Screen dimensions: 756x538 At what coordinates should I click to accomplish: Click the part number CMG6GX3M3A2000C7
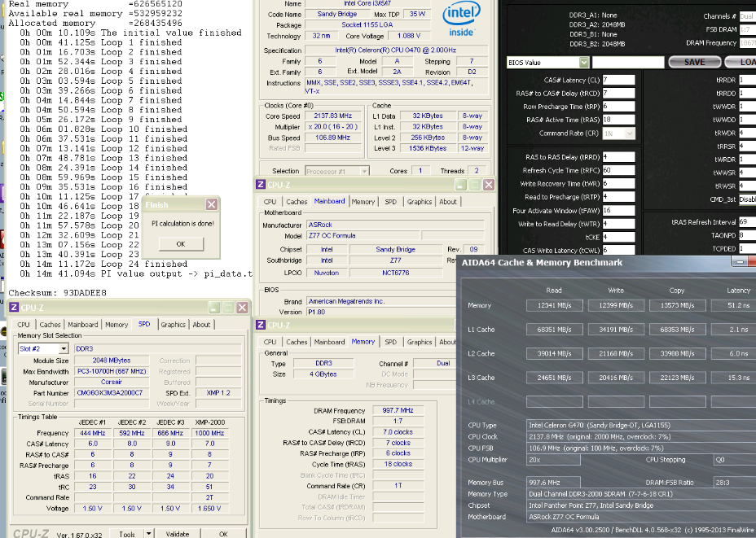coord(112,393)
